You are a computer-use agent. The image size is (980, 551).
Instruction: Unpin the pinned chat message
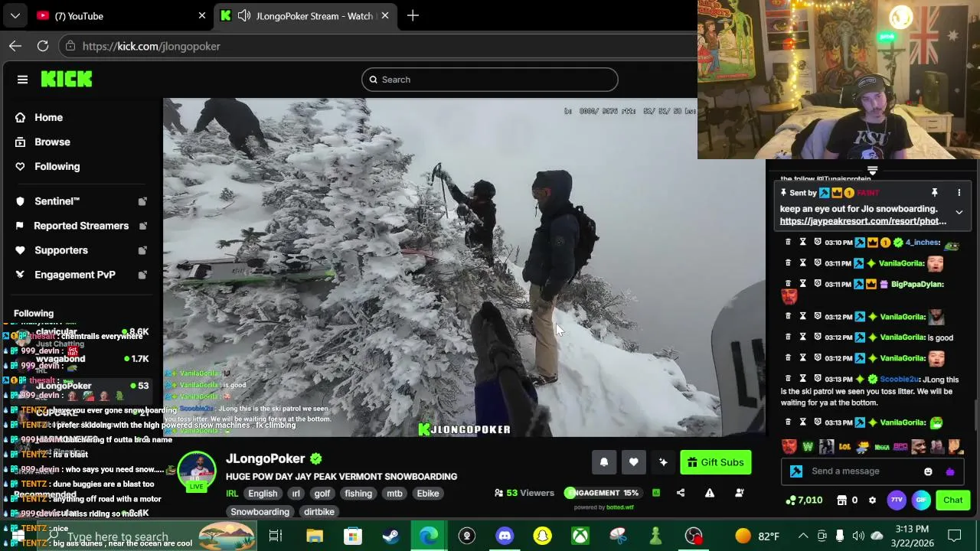935,193
